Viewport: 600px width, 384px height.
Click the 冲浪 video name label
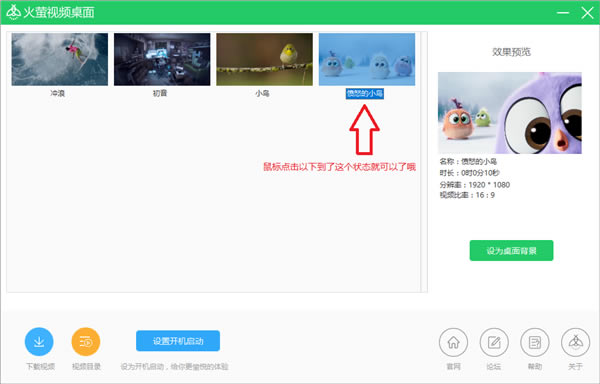pyautogui.click(x=57, y=93)
